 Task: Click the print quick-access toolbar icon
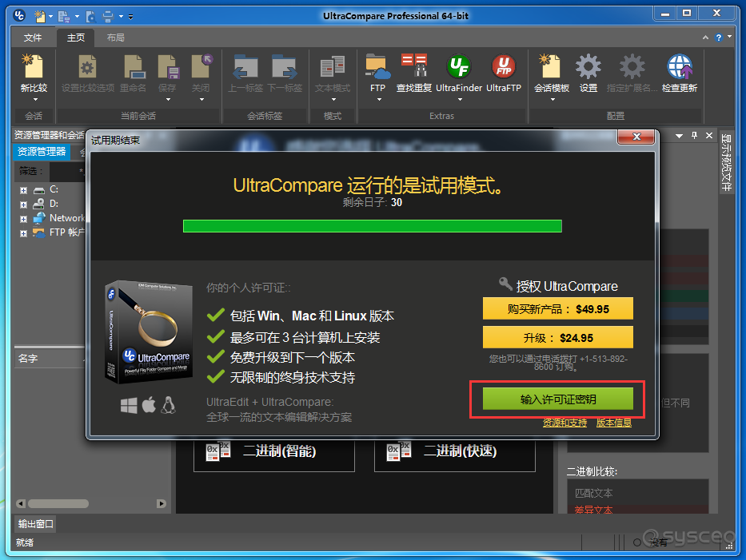pos(108,17)
